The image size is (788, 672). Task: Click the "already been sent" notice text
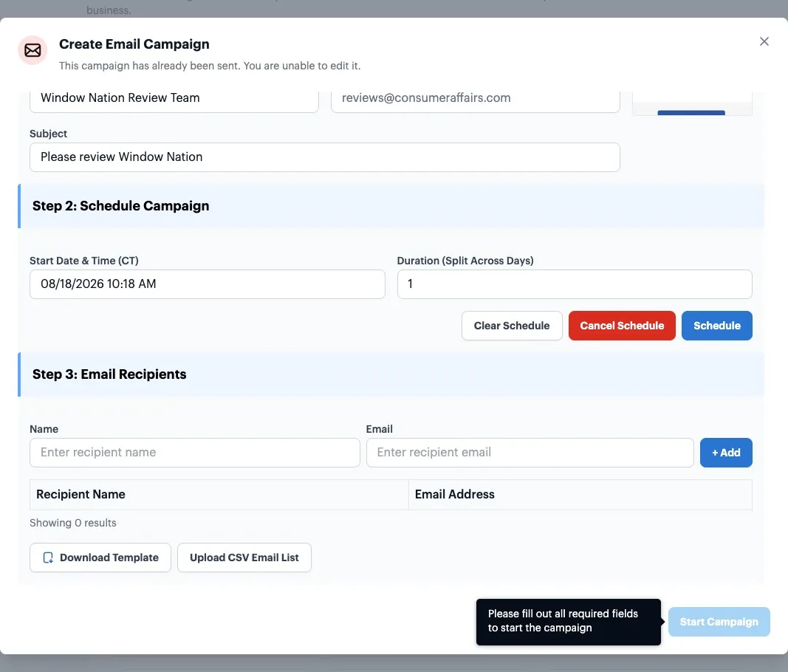(x=210, y=66)
